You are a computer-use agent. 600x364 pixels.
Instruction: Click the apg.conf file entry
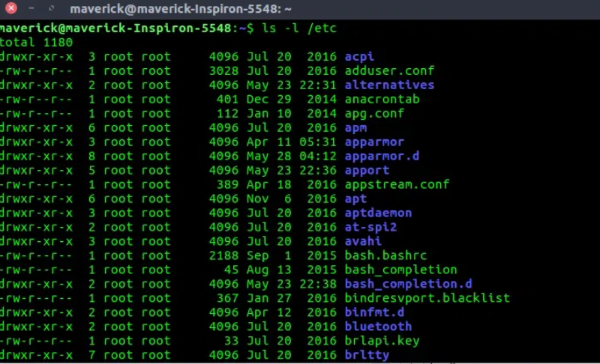(x=374, y=113)
